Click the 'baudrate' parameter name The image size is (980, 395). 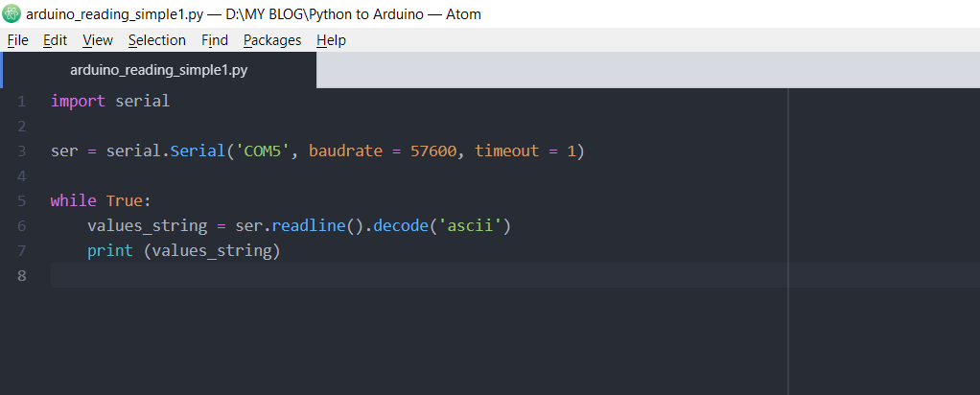pyautogui.click(x=345, y=151)
